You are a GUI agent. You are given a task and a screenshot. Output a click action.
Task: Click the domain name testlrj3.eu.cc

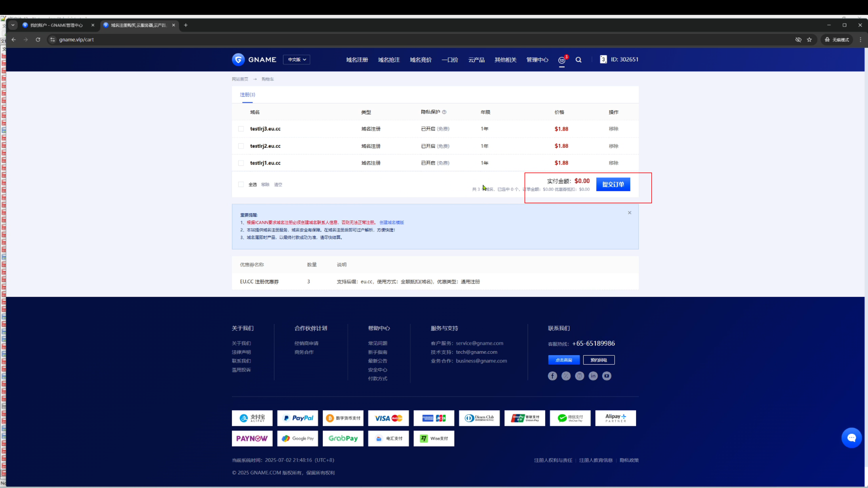(x=265, y=129)
